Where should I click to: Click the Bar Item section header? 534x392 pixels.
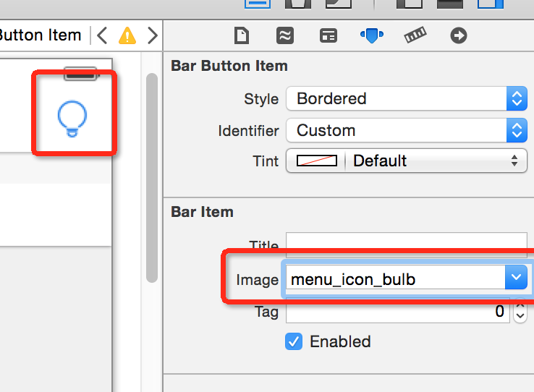pos(203,212)
